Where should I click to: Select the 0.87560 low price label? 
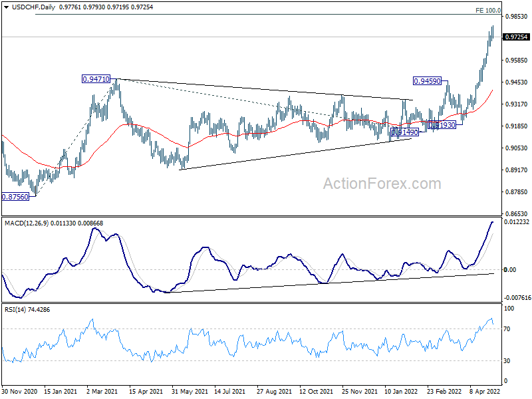pos(15,197)
